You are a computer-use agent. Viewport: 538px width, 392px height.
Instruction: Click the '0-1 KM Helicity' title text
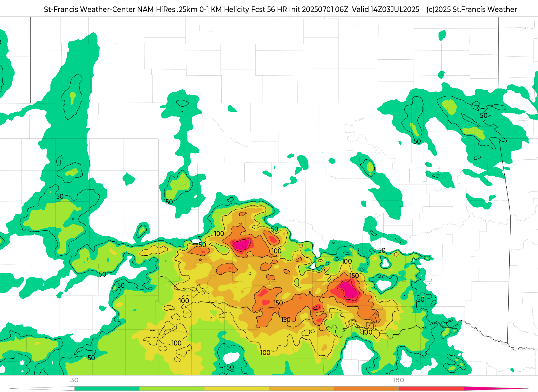tap(224, 10)
